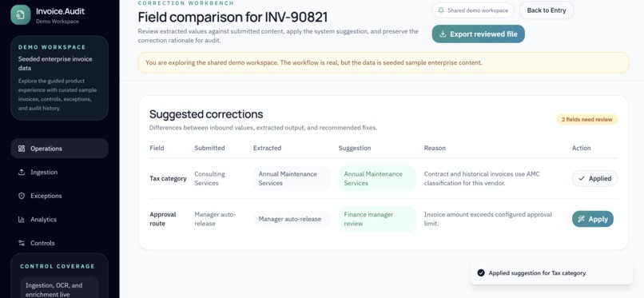The image size is (644, 298).
Task: Click submitted value 'Consulting Services'
Action: [x=209, y=178]
